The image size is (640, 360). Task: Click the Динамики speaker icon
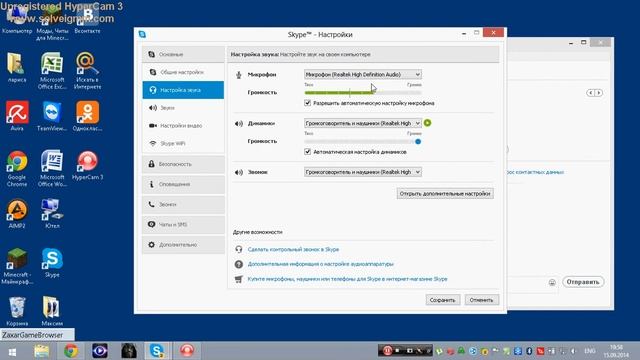pos(239,123)
